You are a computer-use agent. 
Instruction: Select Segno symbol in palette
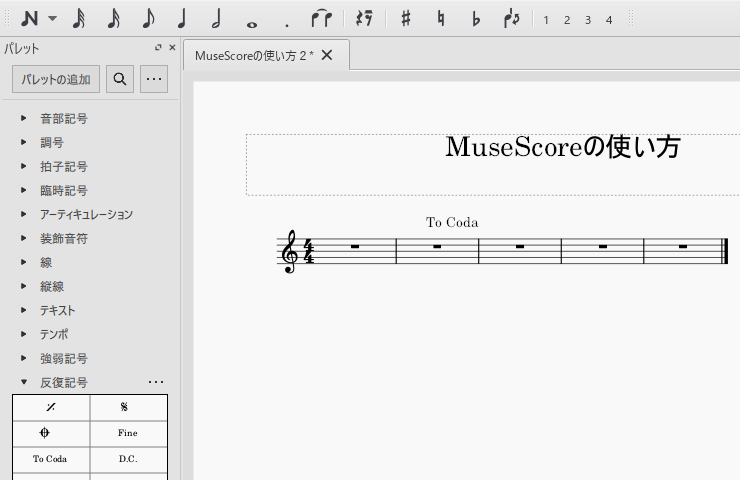[x=129, y=407]
